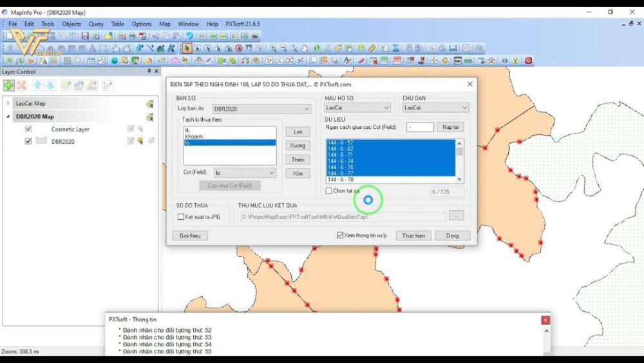Click the 'Them' button

pos(298,159)
